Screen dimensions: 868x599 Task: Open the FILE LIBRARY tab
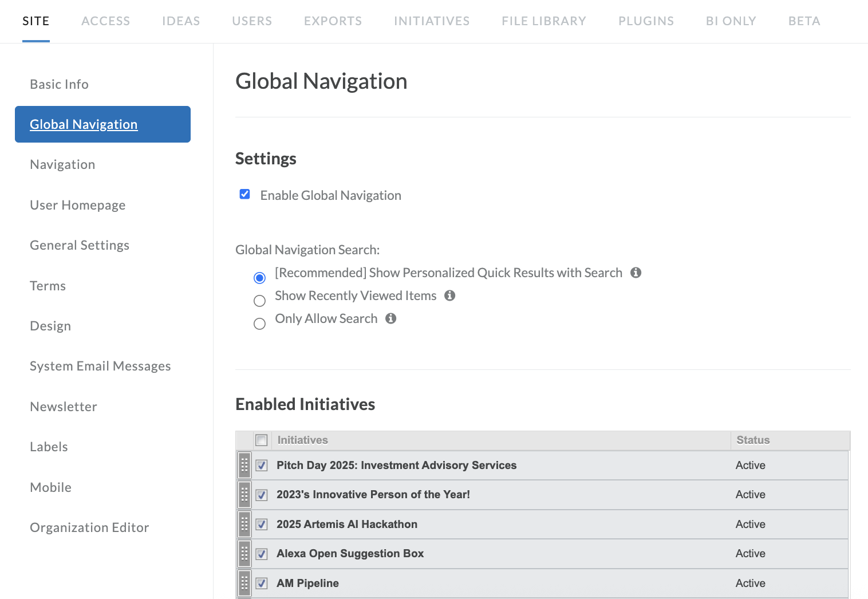544,21
